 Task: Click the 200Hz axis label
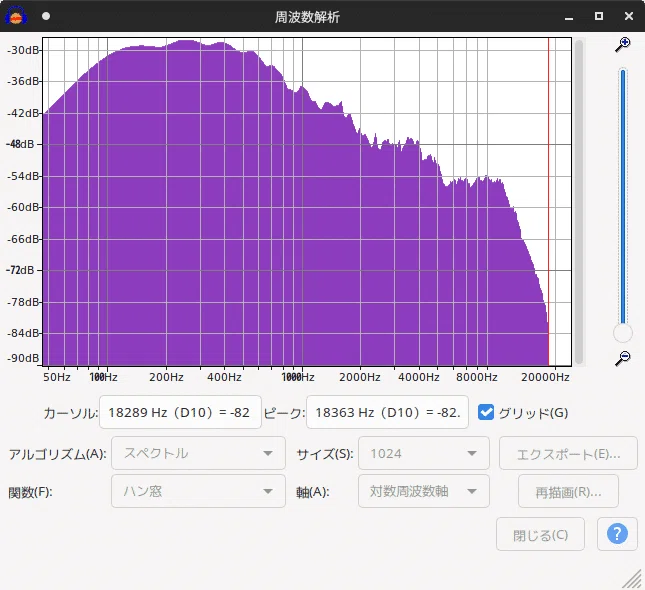[166, 377]
